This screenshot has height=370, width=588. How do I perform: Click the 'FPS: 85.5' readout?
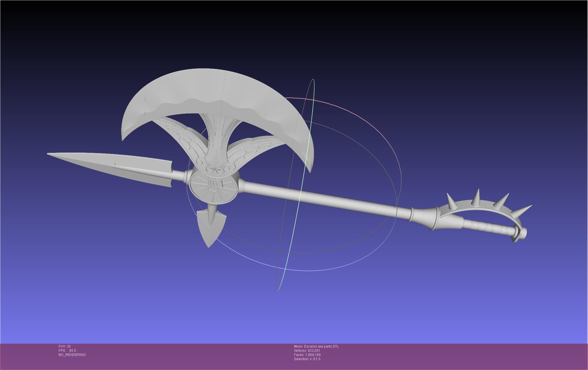pyautogui.click(x=67, y=351)
